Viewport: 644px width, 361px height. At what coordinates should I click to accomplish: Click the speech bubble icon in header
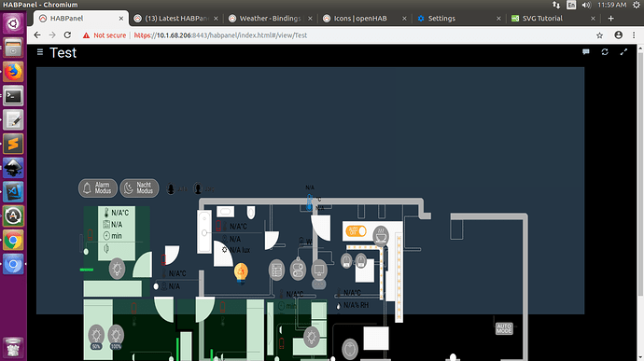586,51
